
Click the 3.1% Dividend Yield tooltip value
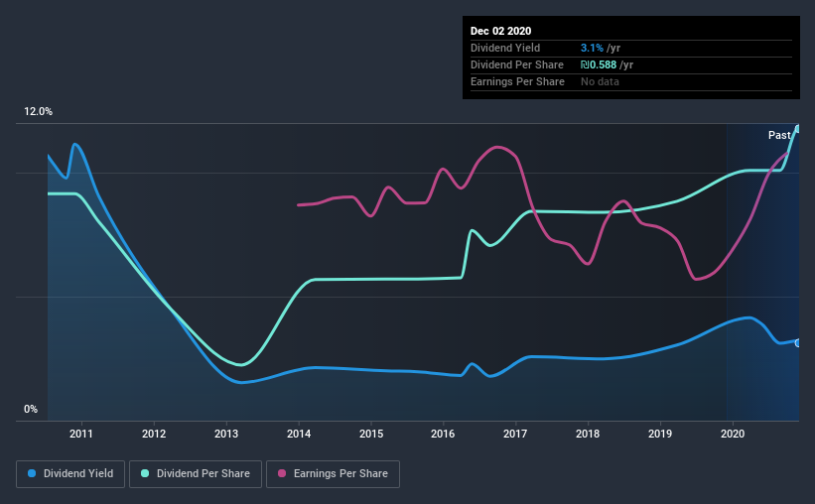(592, 48)
